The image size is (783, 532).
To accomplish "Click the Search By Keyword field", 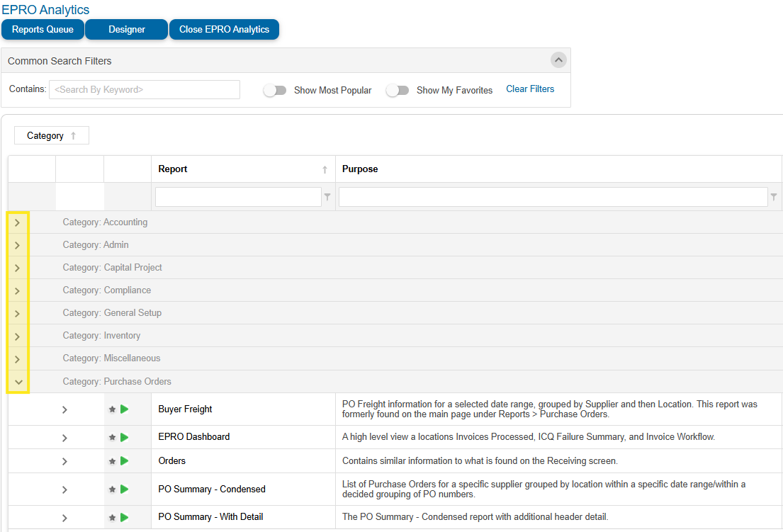I will (145, 90).
